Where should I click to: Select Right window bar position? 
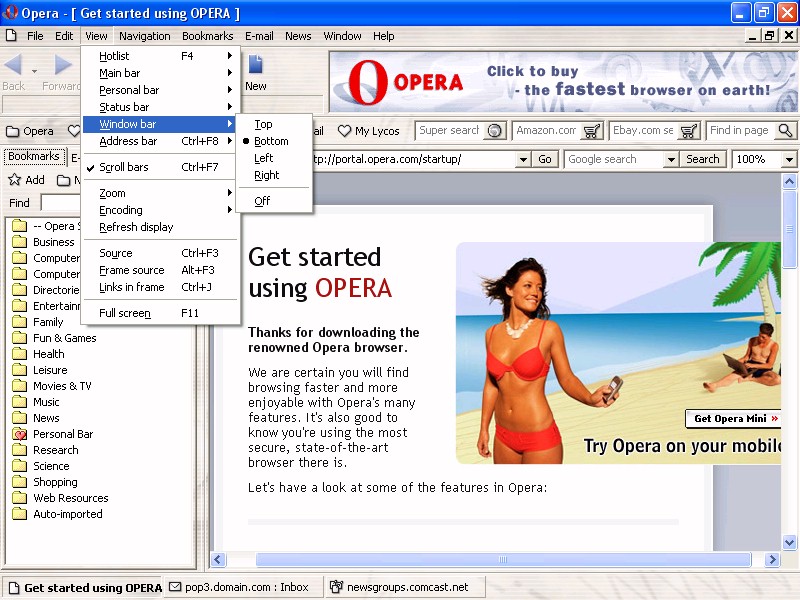274,175
